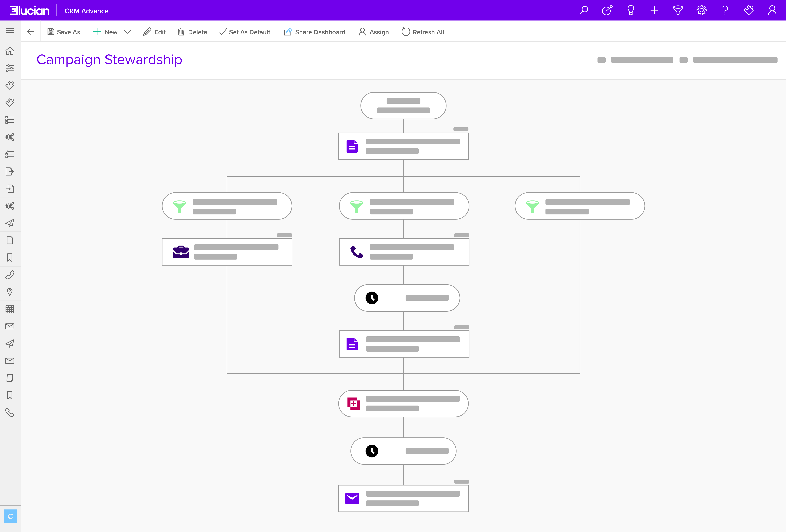The width and height of the screenshot is (786, 532).
Task: Click the envelope icon below the calendar grid icon
Action: pyautogui.click(x=10, y=326)
